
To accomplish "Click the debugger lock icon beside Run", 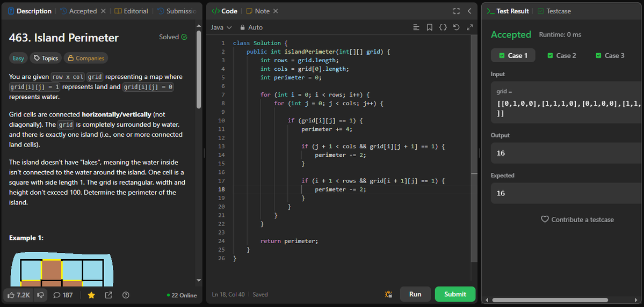I will pos(388,294).
